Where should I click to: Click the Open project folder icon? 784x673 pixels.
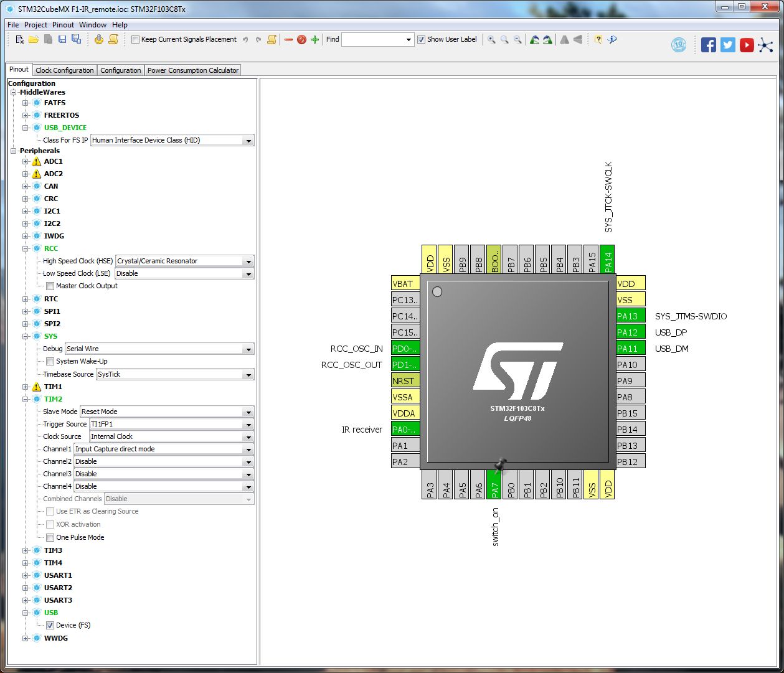(x=34, y=39)
